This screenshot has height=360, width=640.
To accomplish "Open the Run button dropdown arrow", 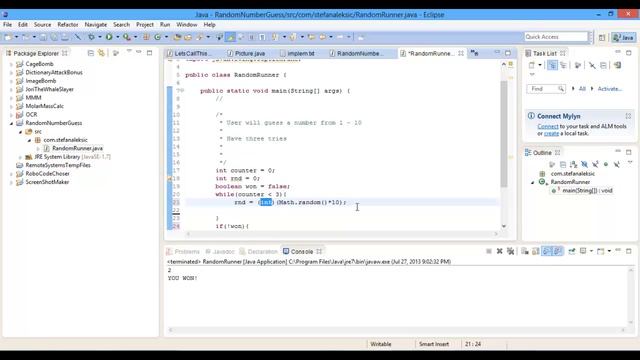I will pyautogui.click(x=118, y=37).
